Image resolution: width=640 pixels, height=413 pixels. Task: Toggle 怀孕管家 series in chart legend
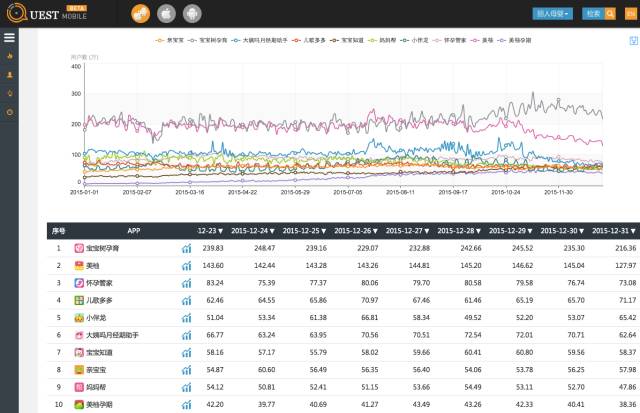coord(449,40)
